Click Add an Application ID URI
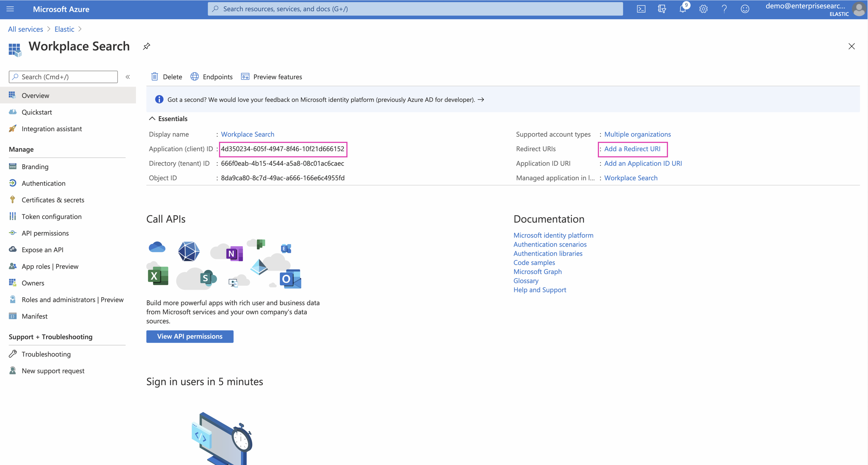Image resolution: width=868 pixels, height=465 pixels. pyautogui.click(x=643, y=163)
